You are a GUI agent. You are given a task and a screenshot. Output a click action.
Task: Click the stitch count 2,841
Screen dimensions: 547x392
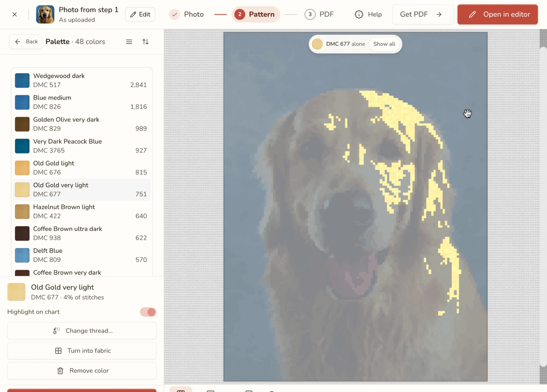click(138, 85)
